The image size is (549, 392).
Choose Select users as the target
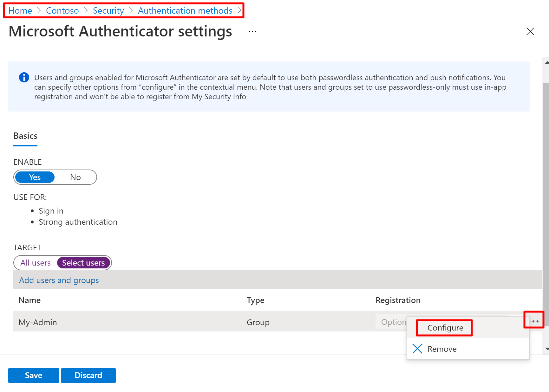tap(83, 263)
